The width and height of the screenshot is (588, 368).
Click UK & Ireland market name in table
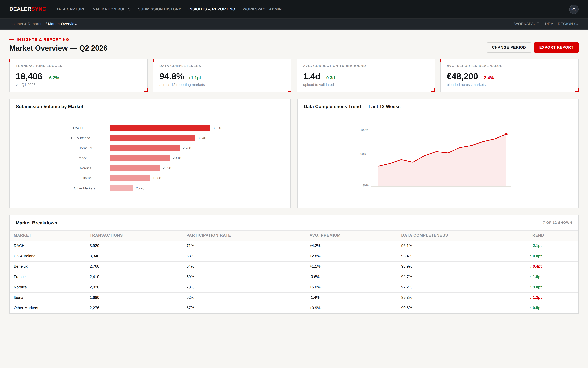pos(25,256)
